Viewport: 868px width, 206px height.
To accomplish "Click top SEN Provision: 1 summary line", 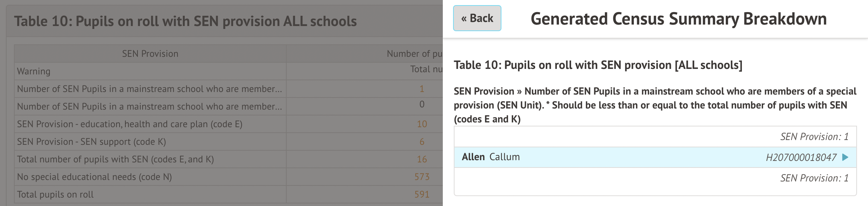I will (x=814, y=137).
